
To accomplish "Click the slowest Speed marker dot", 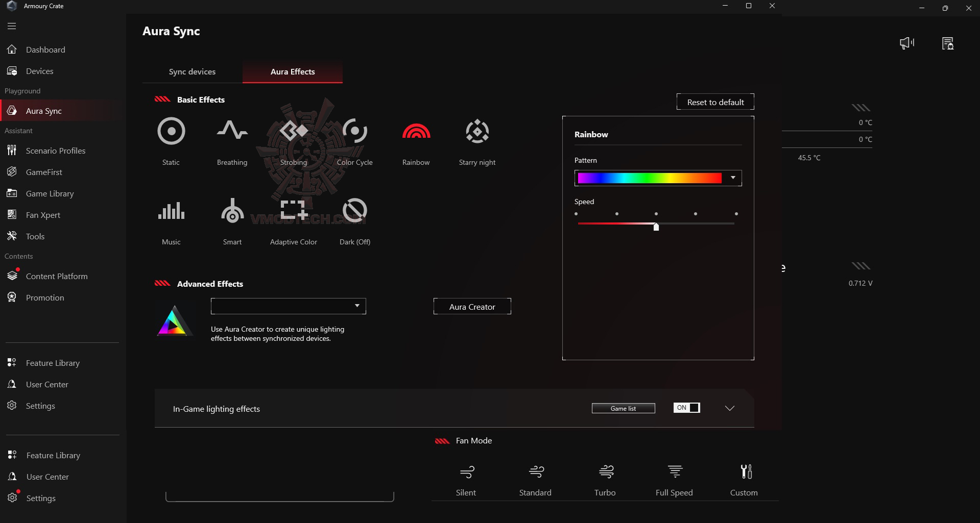I will point(576,214).
